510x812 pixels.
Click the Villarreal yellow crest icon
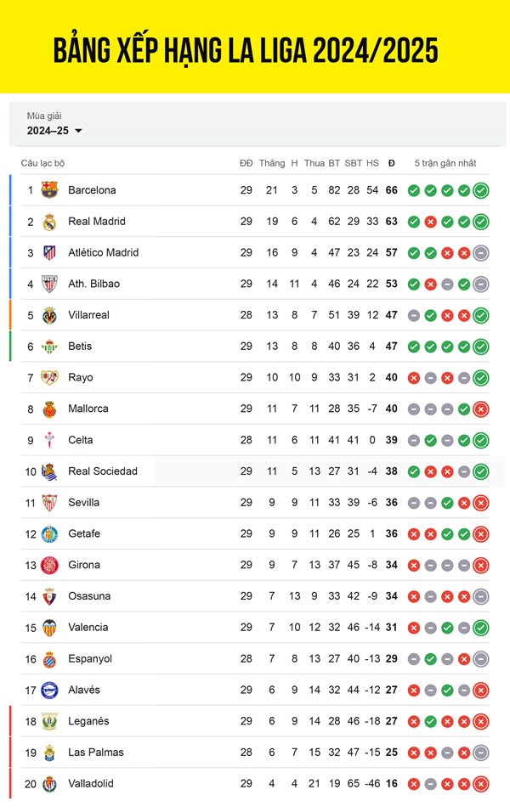pos(49,315)
